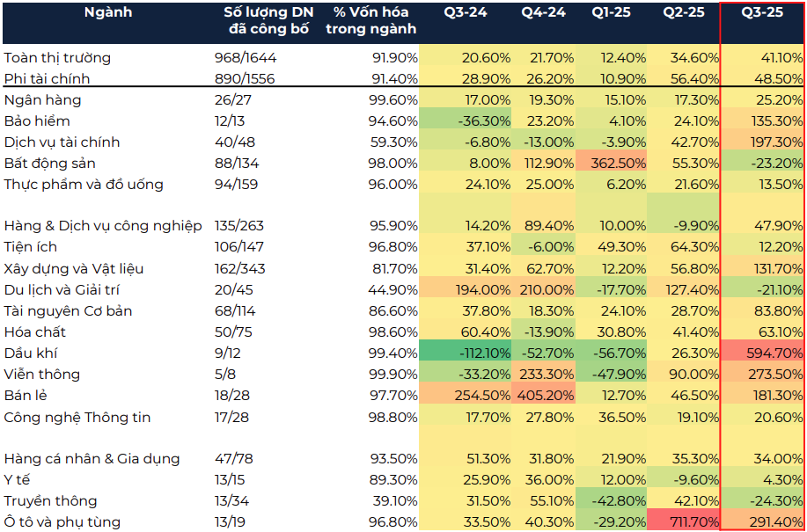Click the Dầu khí row label
This screenshot has width=807, height=532.
[31, 353]
